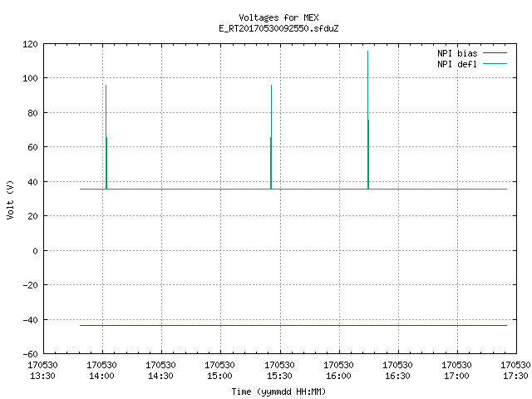Select the filename E_RT20170530092550.sfduZ

(x=278, y=28)
